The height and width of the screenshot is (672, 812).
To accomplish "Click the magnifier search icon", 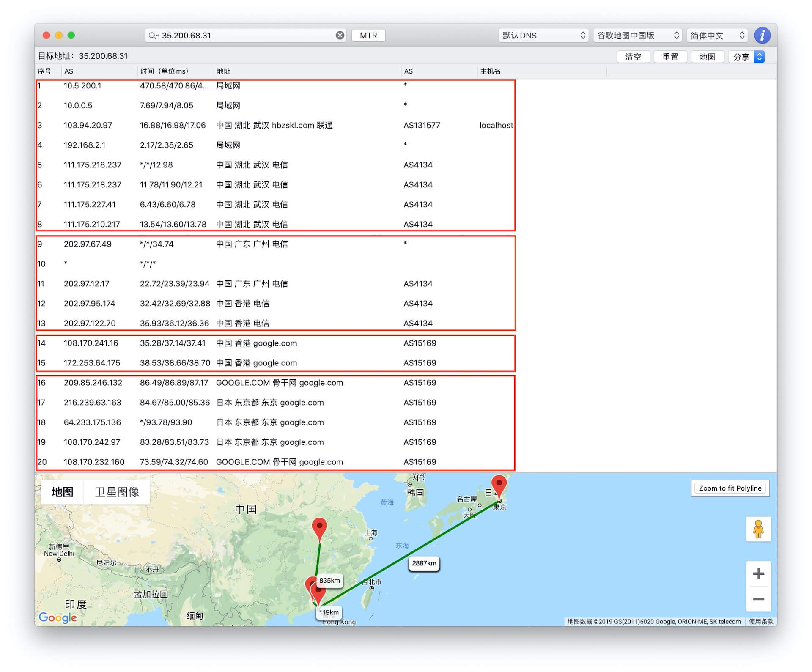I will 153,36.
